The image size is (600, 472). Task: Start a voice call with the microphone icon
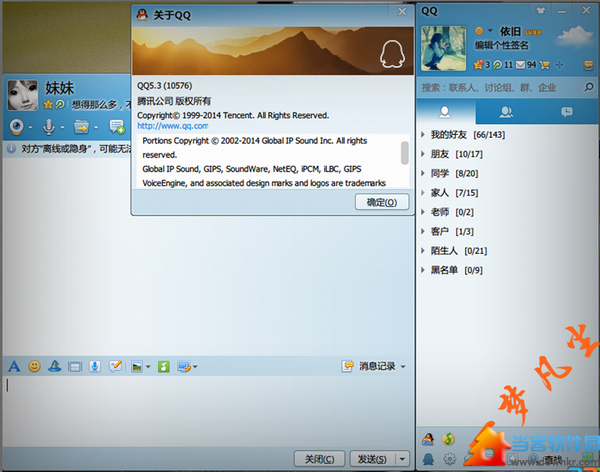(x=49, y=127)
